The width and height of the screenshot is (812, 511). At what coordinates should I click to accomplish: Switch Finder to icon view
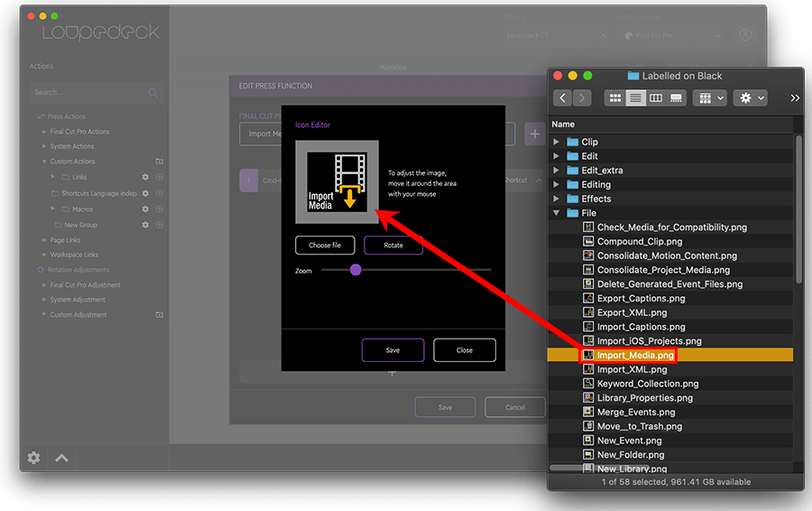(614, 98)
